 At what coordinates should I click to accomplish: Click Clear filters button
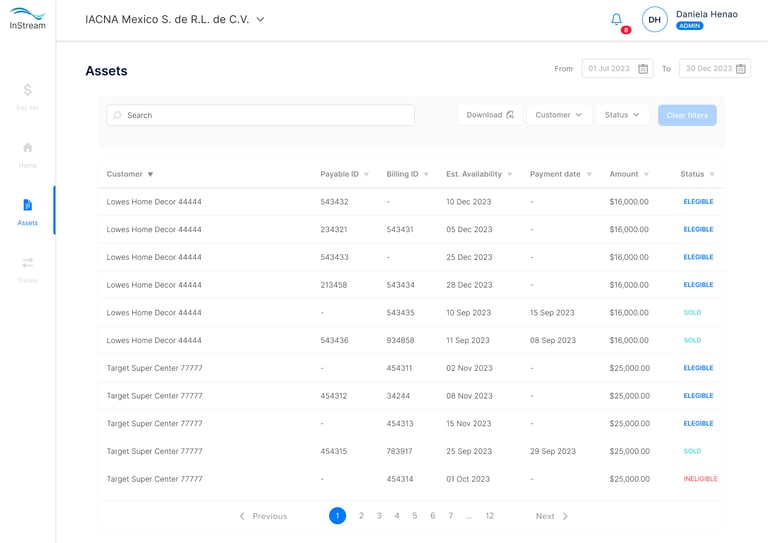[x=687, y=115]
